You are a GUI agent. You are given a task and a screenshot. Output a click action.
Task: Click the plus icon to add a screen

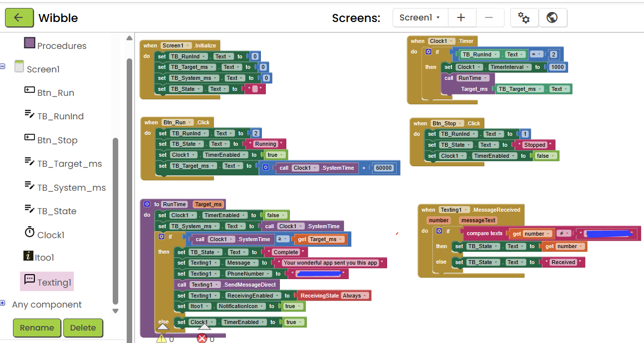point(461,17)
